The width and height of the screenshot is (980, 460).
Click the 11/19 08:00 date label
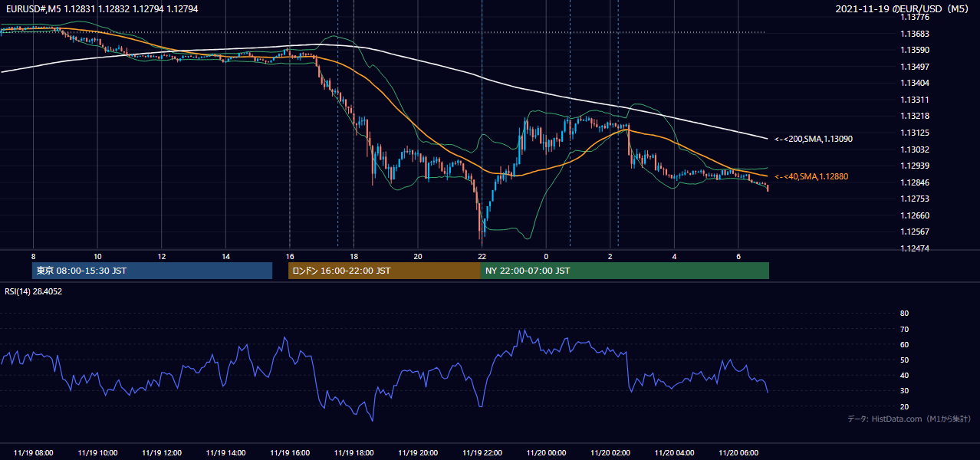point(34,453)
